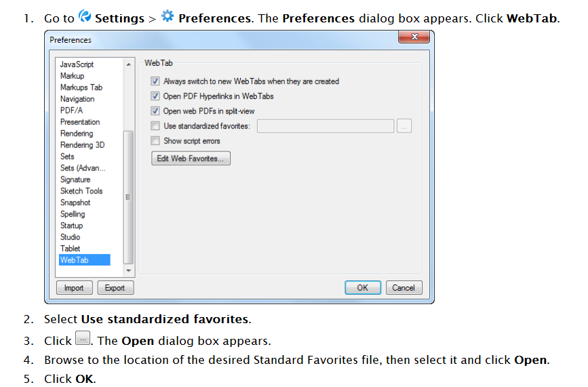Viewport: 588px width, 387px height.
Task: Select WebTab in the preferences list
Action: pos(84,260)
